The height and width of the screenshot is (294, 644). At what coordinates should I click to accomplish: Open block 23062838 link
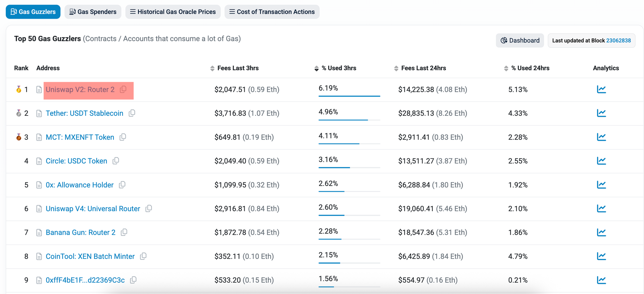(619, 41)
